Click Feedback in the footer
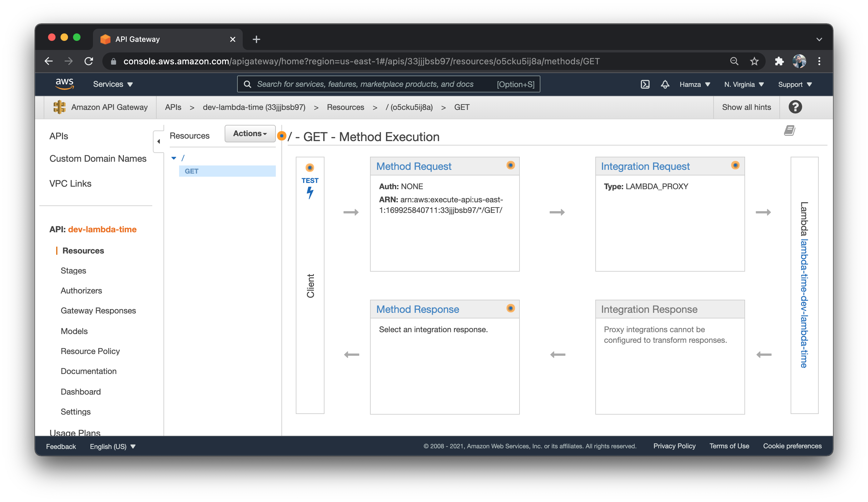The height and width of the screenshot is (502, 868). point(61,446)
